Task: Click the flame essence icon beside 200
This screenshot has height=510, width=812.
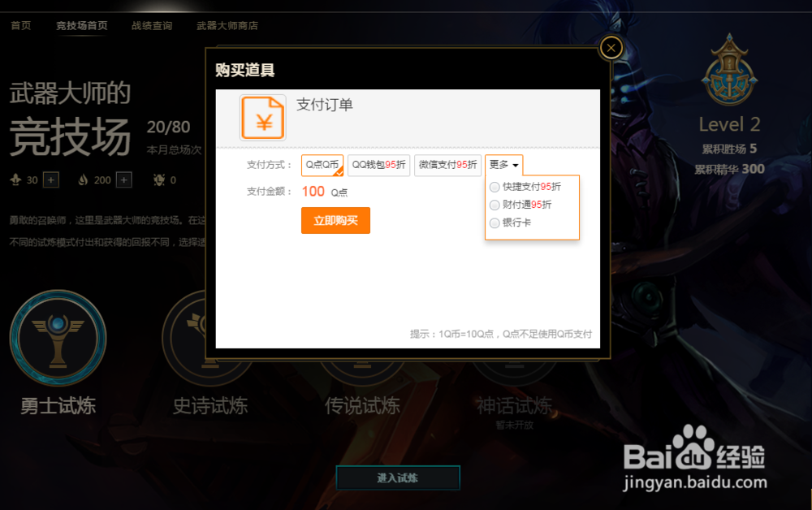Action: tap(83, 179)
